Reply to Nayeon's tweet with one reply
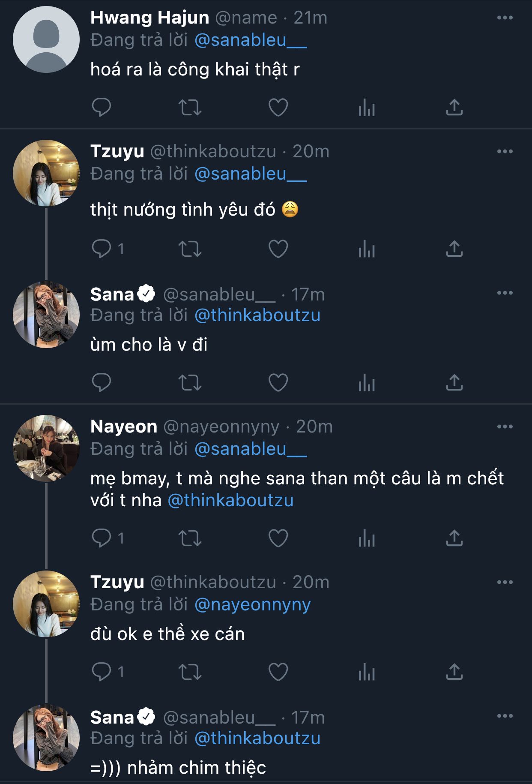532x784 pixels. pyautogui.click(x=102, y=538)
